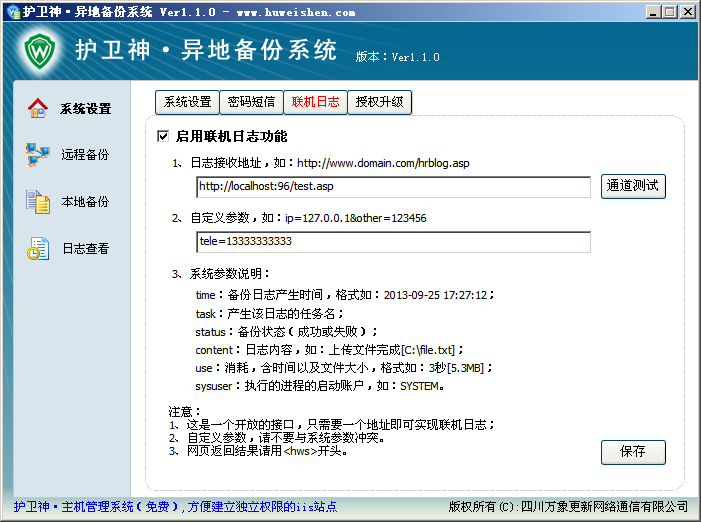701x522 pixels.
Task: Click the task parameter description line
Action: tap(269, 313)
